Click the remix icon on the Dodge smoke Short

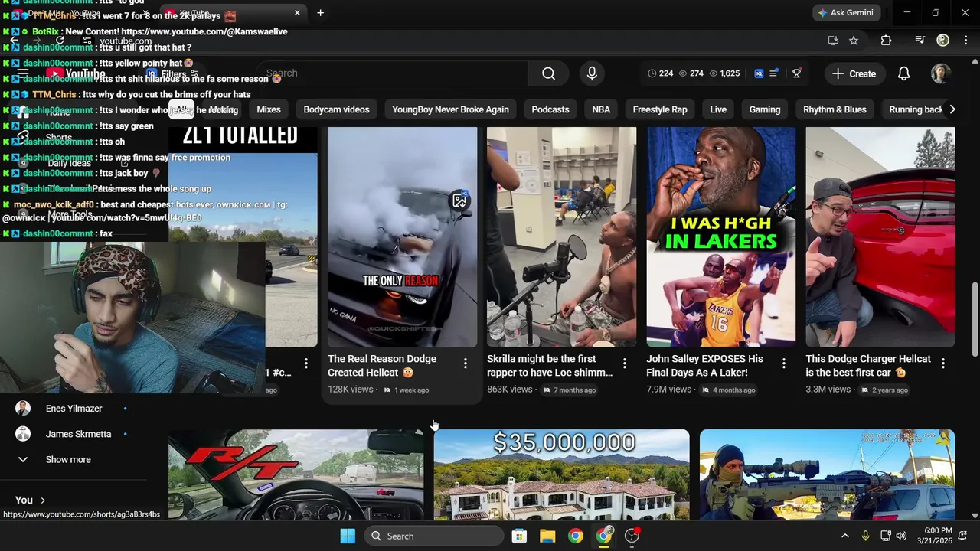pyautogui.click(x=459, y=201)
